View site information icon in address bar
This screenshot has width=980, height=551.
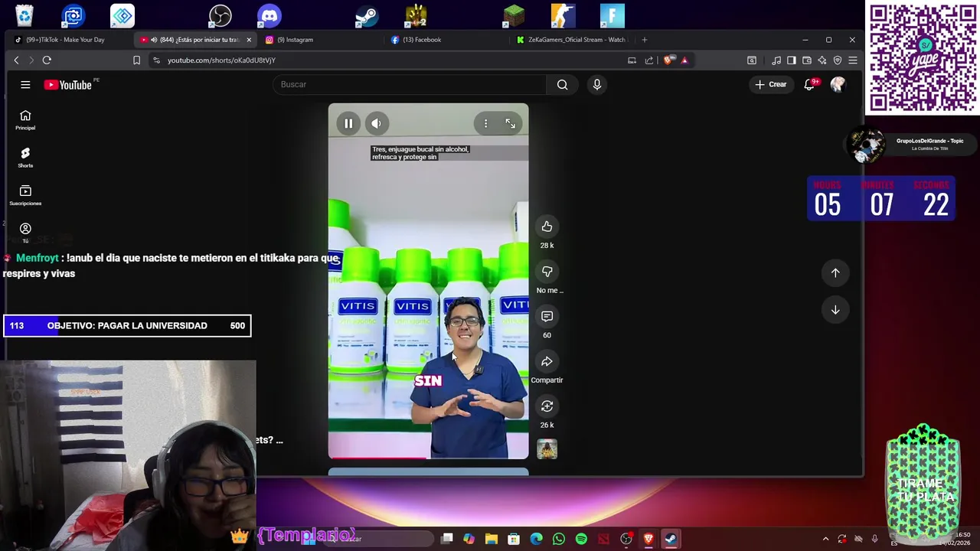[x=156, y=60]
